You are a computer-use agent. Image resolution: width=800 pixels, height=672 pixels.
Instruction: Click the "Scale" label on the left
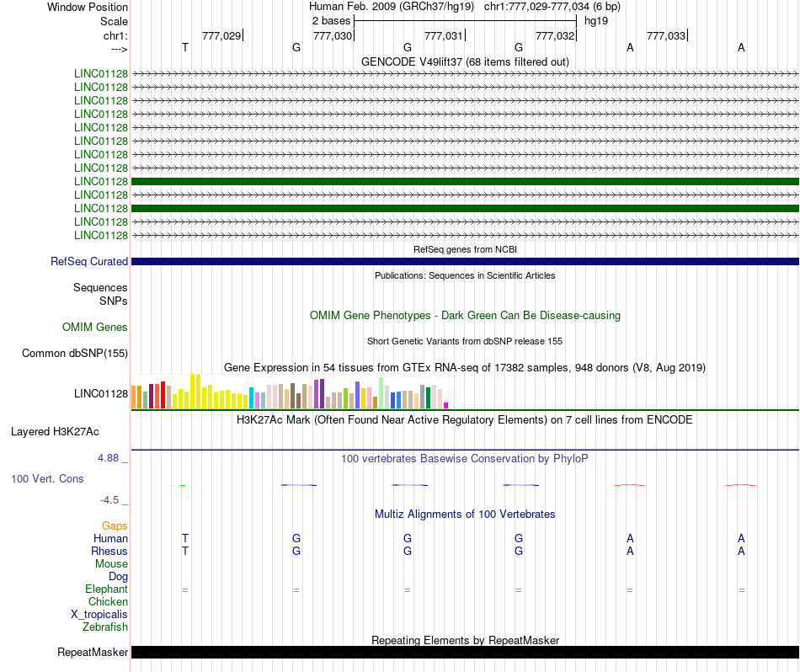[114, 21]
